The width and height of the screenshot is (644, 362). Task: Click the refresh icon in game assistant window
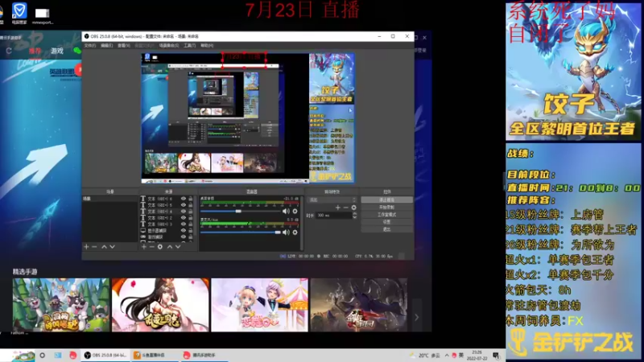click(x=9, y=51)
